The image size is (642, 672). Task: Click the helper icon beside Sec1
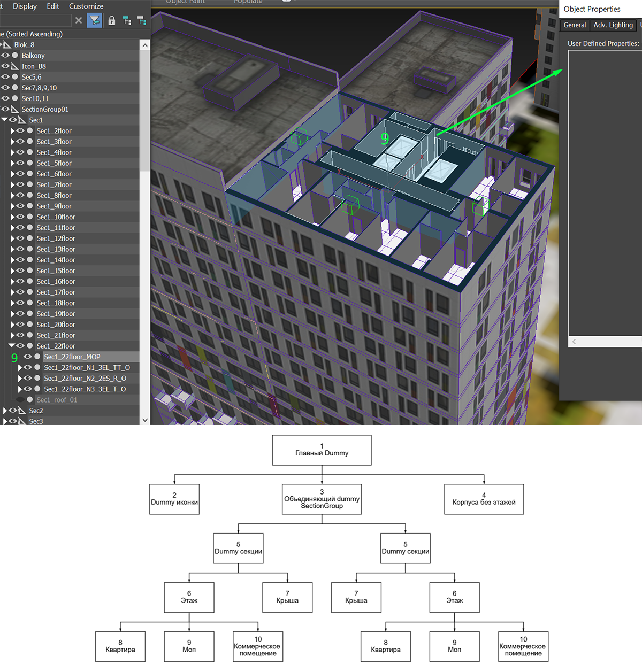(x=22, y=120)
